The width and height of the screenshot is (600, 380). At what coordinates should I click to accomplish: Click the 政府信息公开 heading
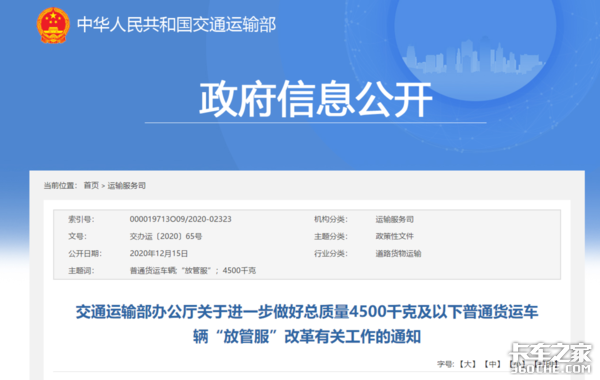pyautogui.click(x=316, y=99)
